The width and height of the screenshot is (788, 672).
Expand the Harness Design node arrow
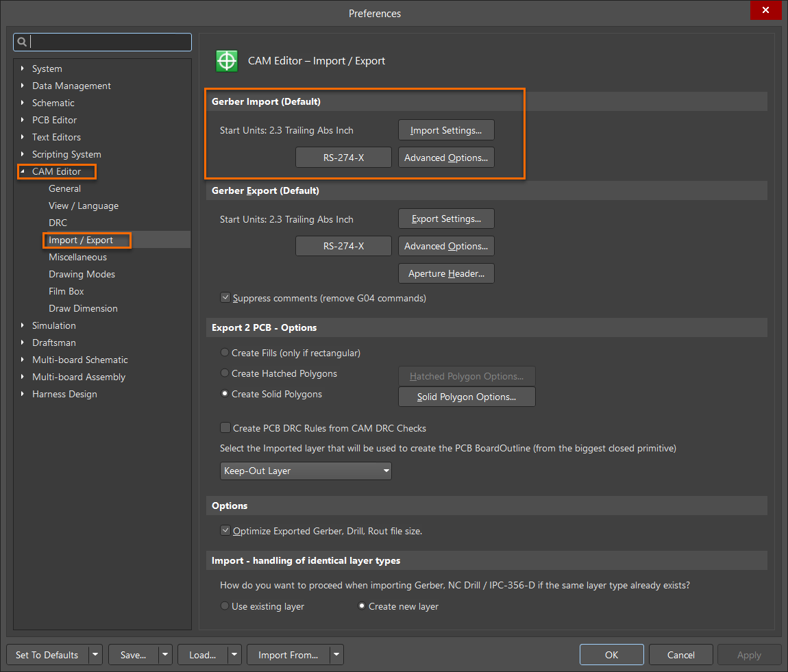pyautogui.click(x=22, y=394)
